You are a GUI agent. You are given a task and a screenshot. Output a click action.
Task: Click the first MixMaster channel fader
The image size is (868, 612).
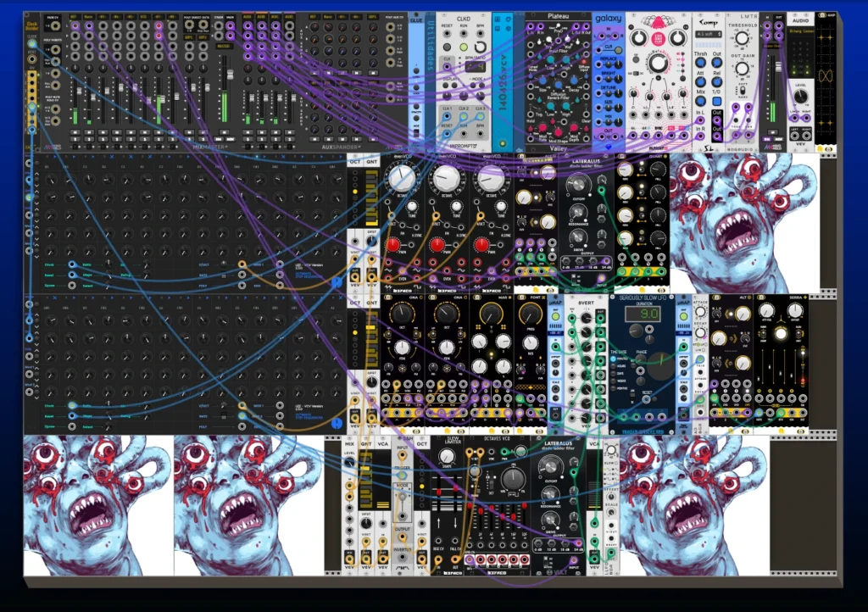point(79,91)
